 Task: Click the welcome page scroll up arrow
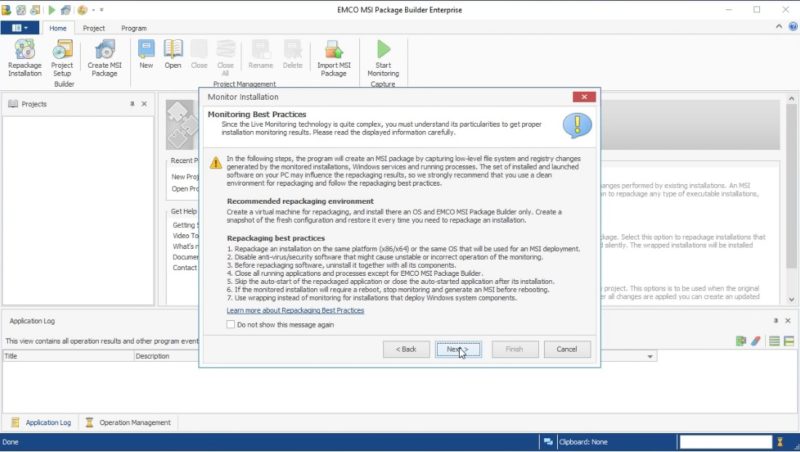tap(791, 98)
